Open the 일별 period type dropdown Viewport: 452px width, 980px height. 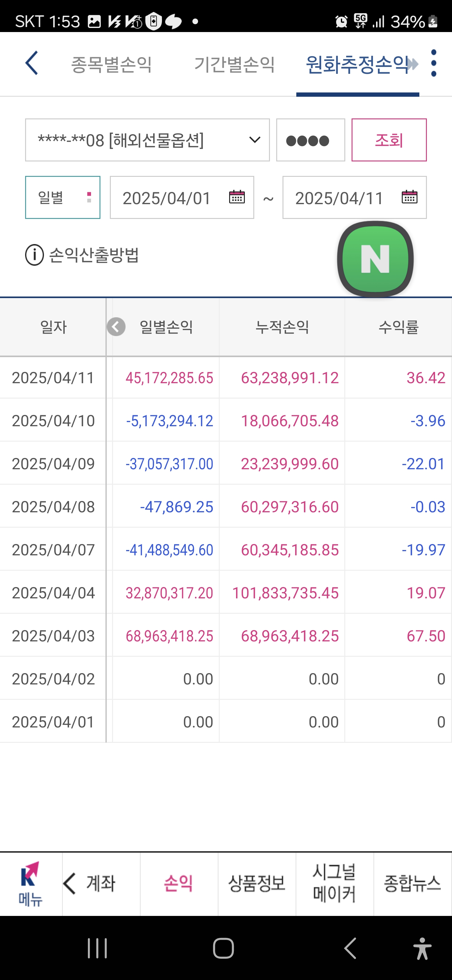tap(63, 198)
